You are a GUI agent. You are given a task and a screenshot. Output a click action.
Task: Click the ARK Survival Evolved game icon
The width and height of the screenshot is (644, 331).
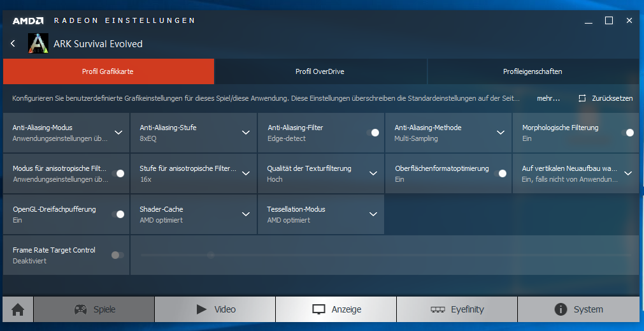click(x=38, y=43)
